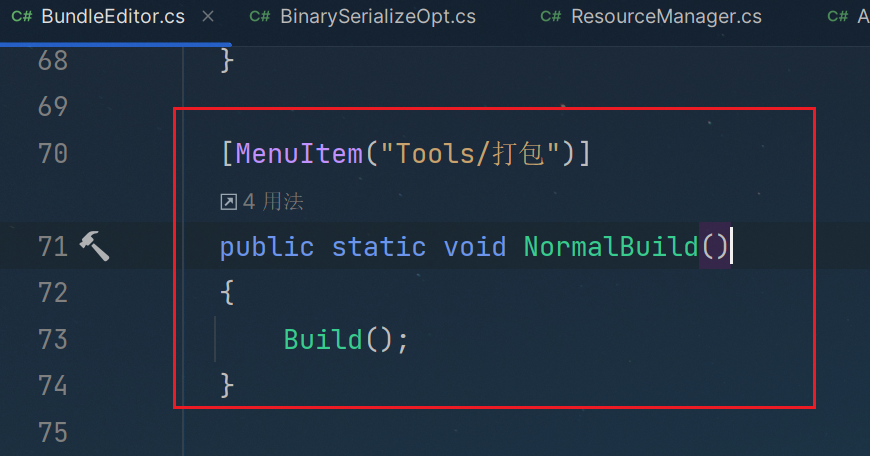Click the hammer build icon on line 71
This screenshot has height=456, width=870.
(x=94, y=246)
